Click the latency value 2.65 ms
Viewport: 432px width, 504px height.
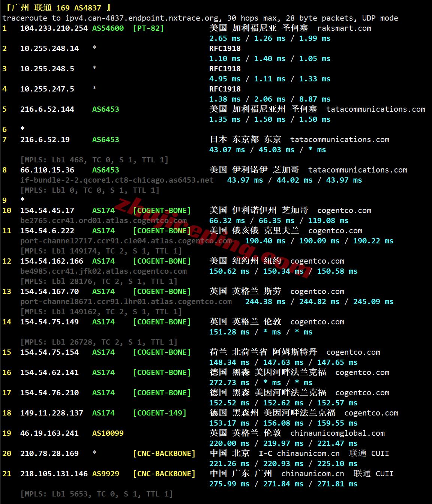[225, 38]
